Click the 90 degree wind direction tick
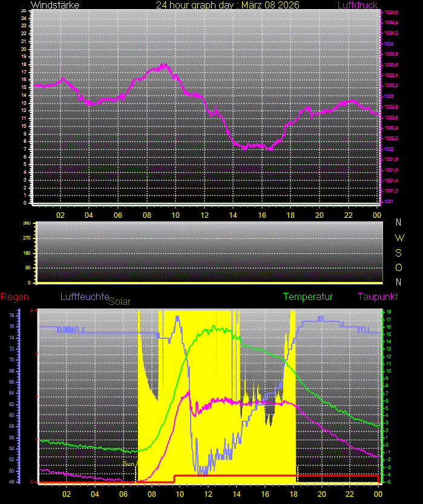Viewport: 423px width, 504px height. pyautogui.click(x=27, y=268)
